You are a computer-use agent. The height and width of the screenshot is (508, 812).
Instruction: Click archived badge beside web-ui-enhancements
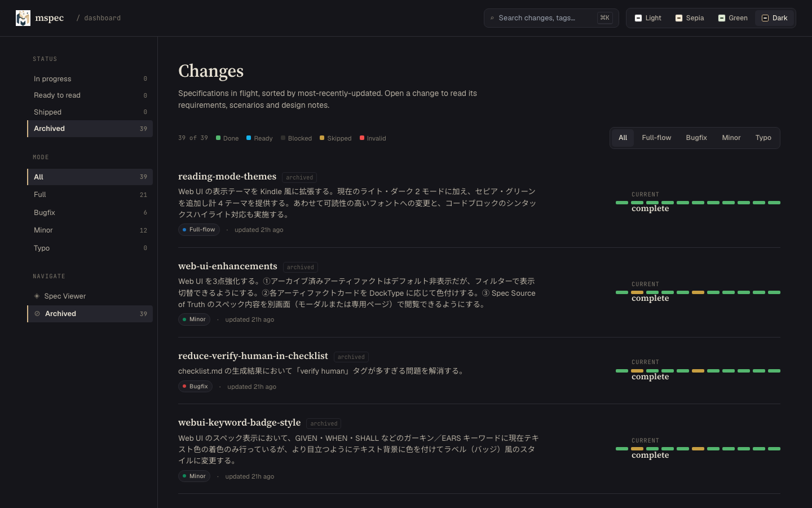pos(301,267)
